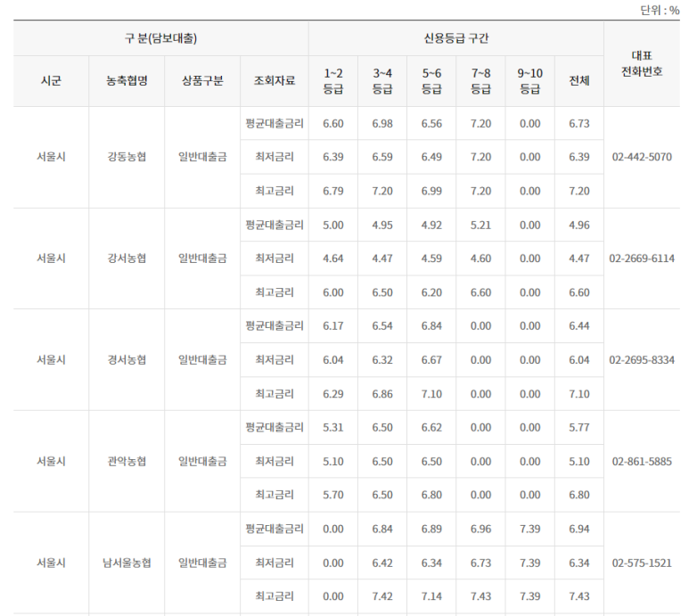
Task: Click 남서울농협 average value 6.84
Action: click(x=382, y=529)
